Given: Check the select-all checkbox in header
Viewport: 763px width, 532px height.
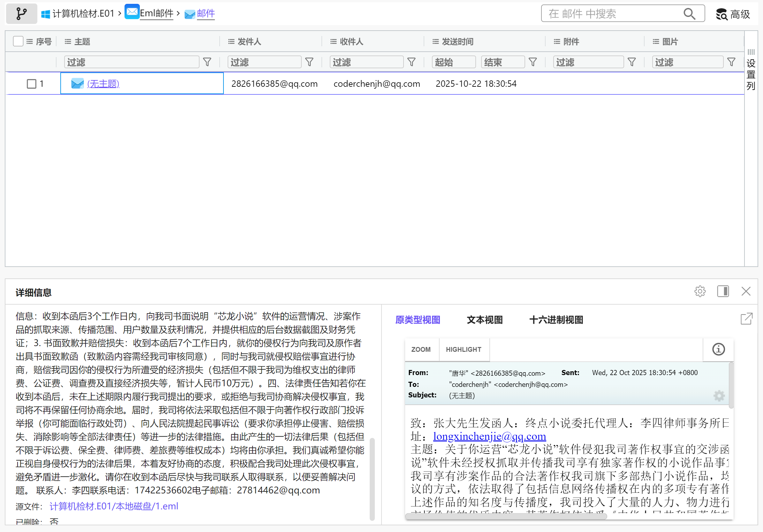Looking at the screenshot, I should click(x=18, y=41).
